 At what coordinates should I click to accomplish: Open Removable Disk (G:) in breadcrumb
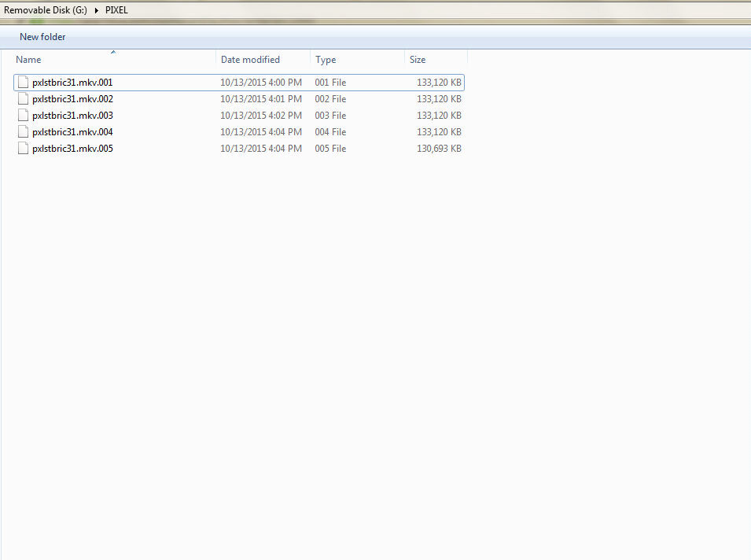click(x=46, y=10)
